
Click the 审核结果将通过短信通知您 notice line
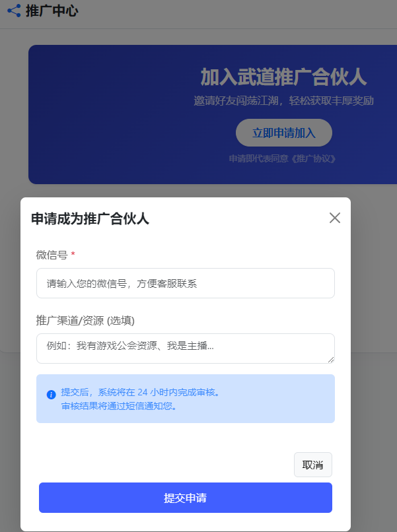[119, 406]
